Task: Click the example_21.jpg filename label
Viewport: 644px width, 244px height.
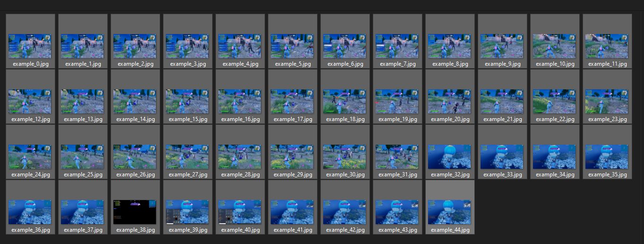Action: coord(502,119)
